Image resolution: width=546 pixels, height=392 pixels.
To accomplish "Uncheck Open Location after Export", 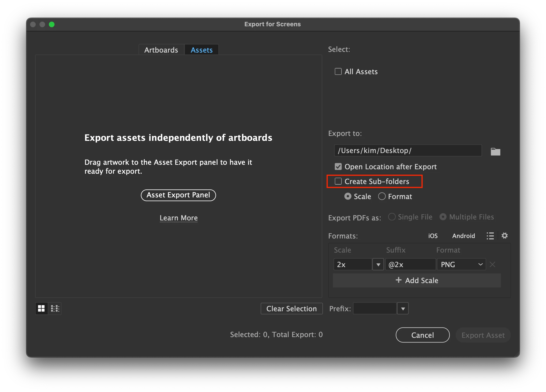I will click(338, 167).
